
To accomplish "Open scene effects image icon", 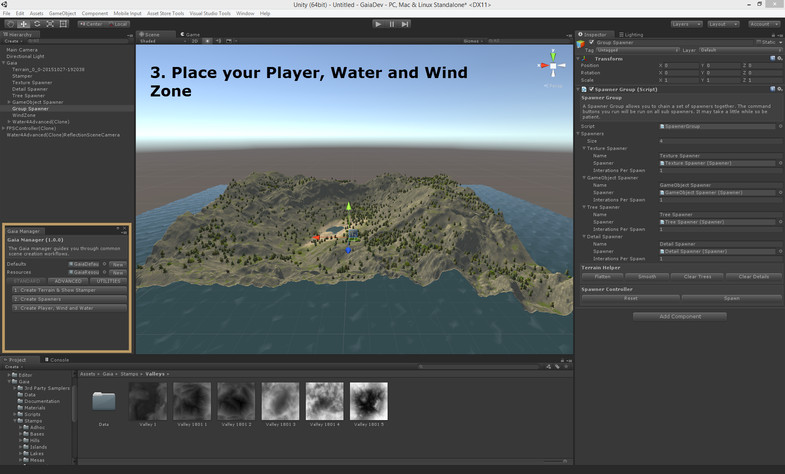I will coord(229,41).
